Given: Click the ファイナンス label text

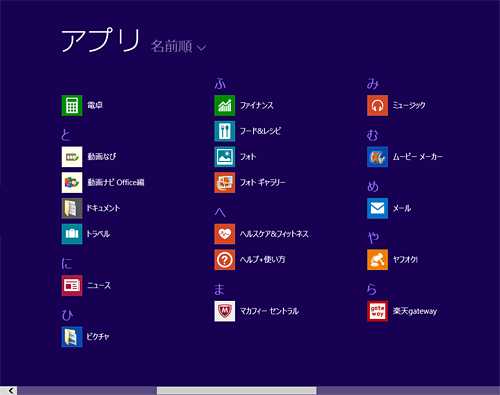Looking at the screenshot, I should tap(257, 105).
